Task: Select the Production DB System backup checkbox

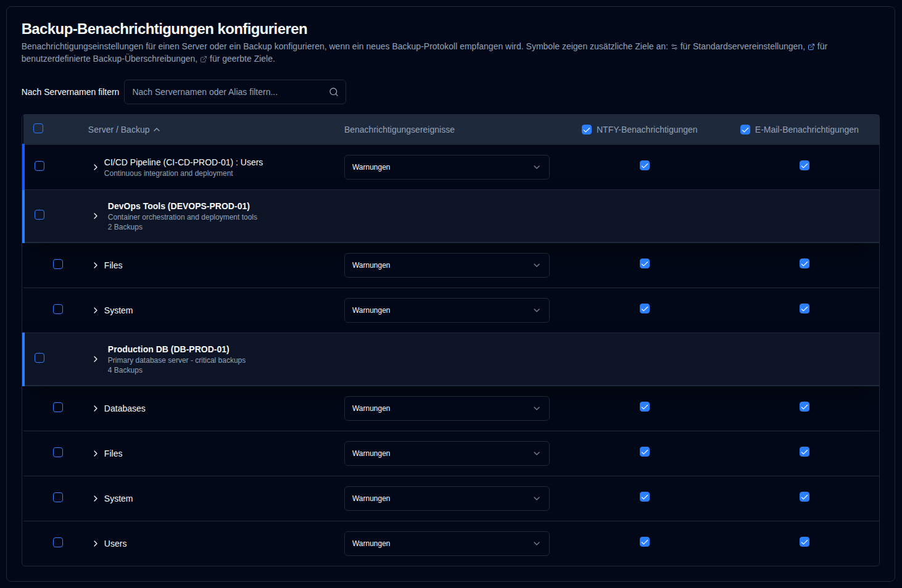Action: pyautogui.click(x=58, y=497)
